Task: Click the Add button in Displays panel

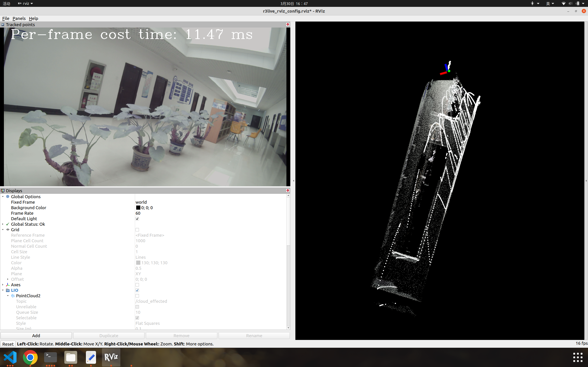Action: (36, 335)
